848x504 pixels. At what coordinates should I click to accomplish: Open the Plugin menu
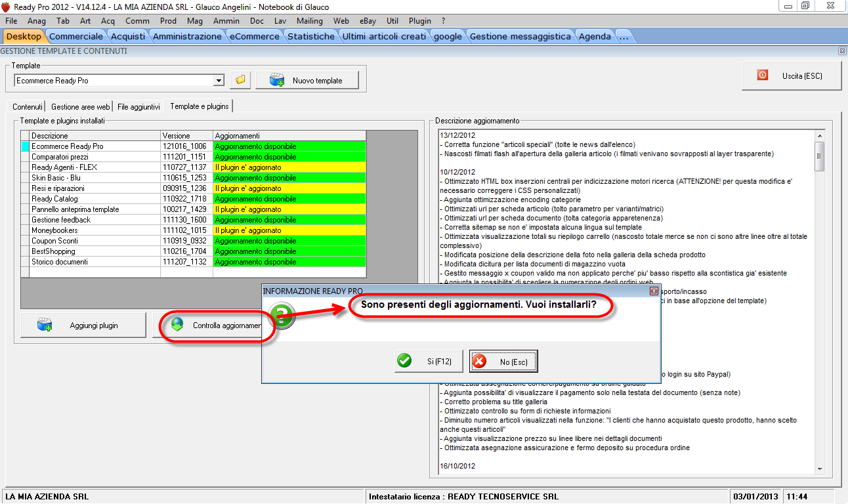coord(420,21)
